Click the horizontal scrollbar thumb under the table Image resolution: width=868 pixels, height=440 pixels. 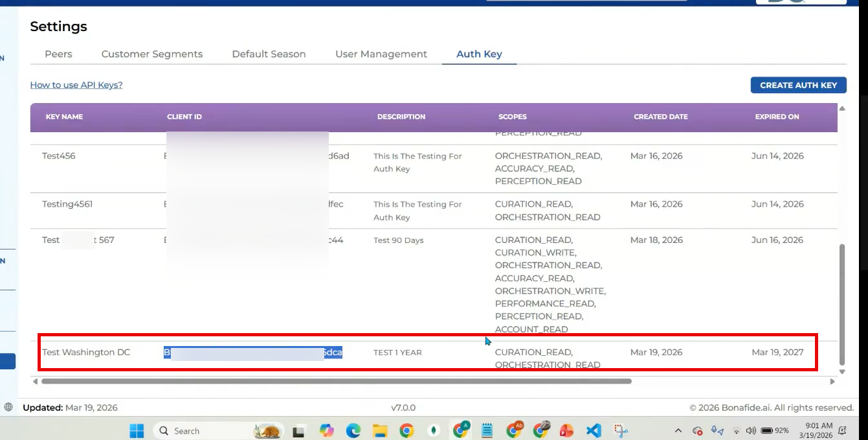coord(336,382)
